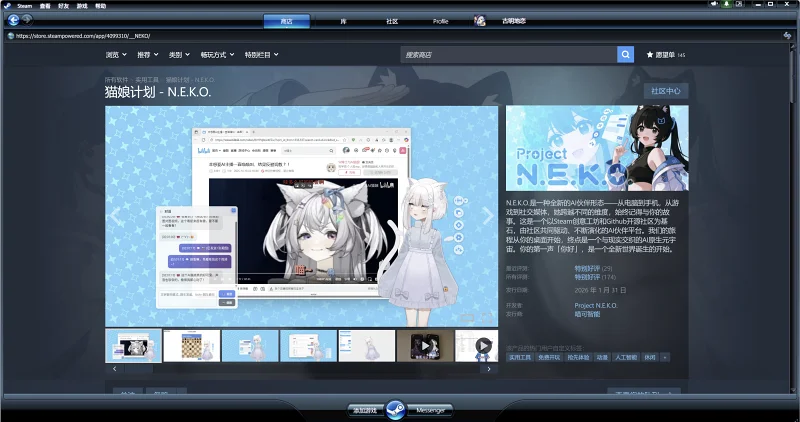Switch to the Profile tab

click(x=440, y=21)
